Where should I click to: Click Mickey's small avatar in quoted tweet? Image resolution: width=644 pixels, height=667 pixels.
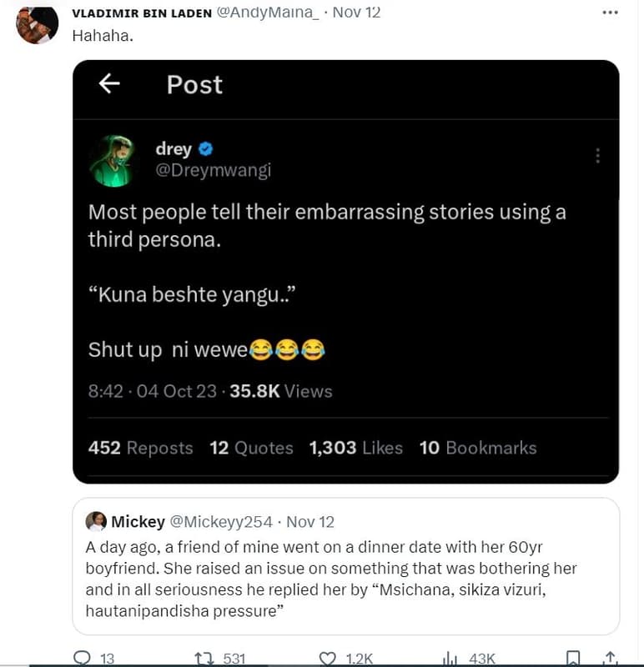pos(96,521)
